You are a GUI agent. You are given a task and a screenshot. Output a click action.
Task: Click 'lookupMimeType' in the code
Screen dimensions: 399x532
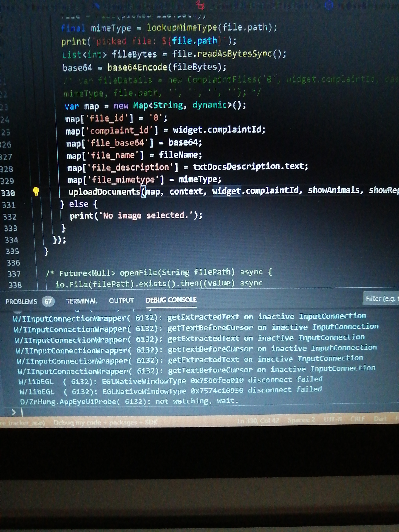182,28
